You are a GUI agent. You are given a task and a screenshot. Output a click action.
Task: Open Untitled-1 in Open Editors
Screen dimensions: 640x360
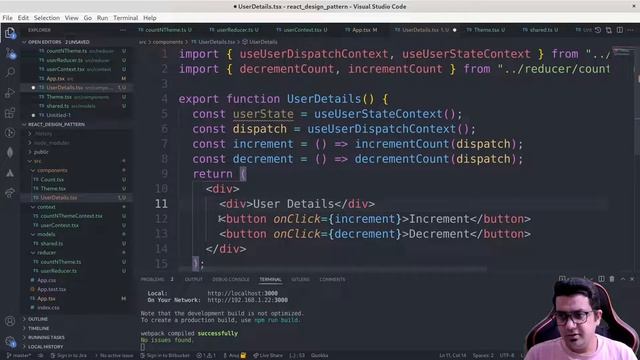[x=58, y=115]
